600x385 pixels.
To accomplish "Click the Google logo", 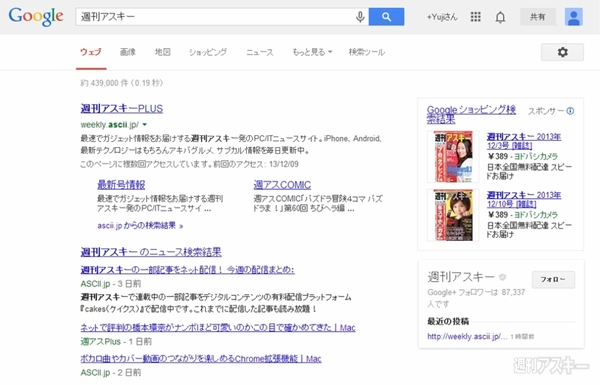I will point(36,16).
